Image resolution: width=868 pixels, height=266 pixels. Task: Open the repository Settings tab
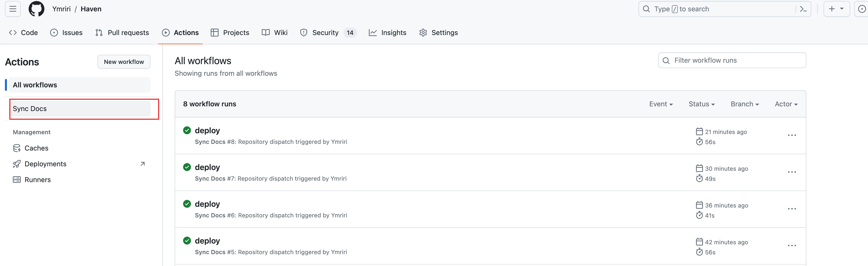[438, 33]
